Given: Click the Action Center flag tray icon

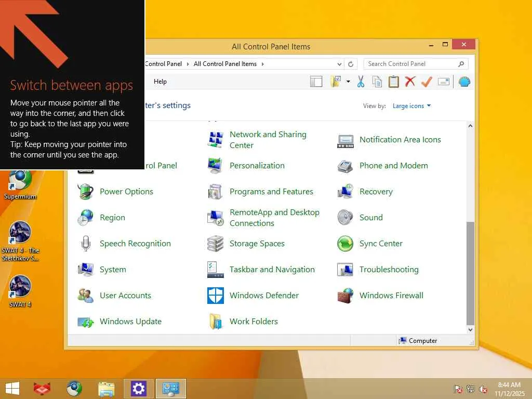Looking at the screenshot, I should pyautogui.click(x=458, y=389).
